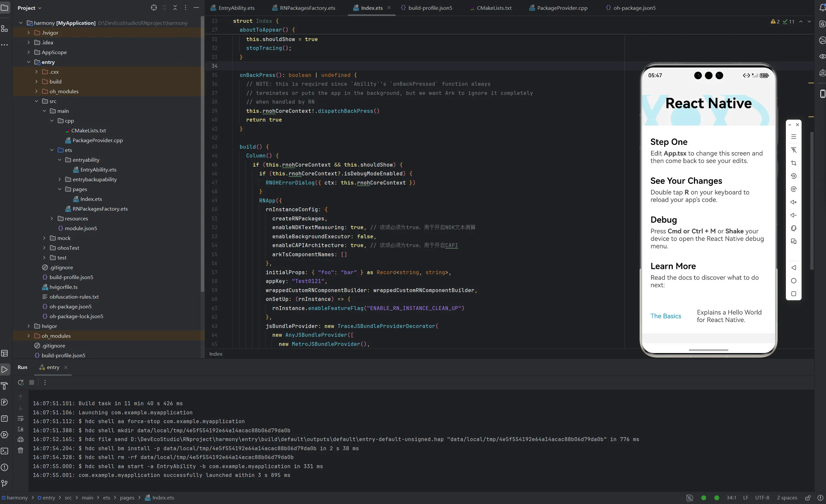Image resolution: width=826 pixels, height=504 pixels.
Task: Collapse the cpp folder in tree
Action: (x=52, y=121)
